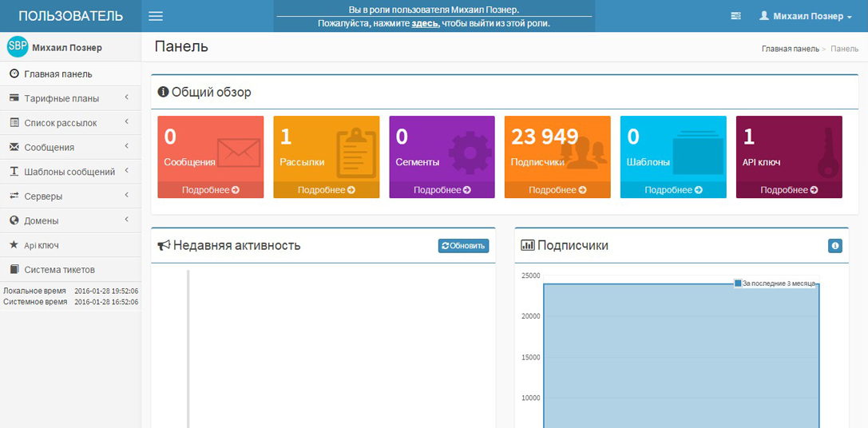The image size is (868, 428).
Task: Open Тарифные планы menu item
Action: click(x=71, y=98)
